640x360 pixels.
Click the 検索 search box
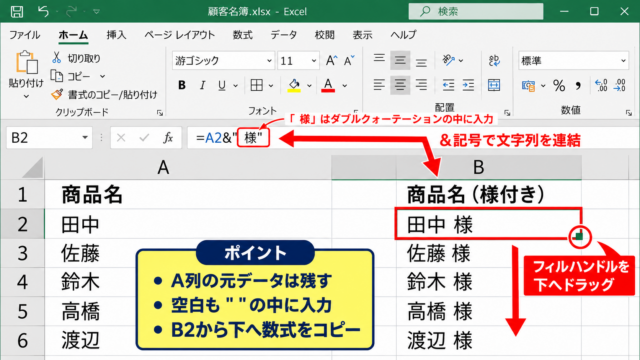(x=476, y=11)
